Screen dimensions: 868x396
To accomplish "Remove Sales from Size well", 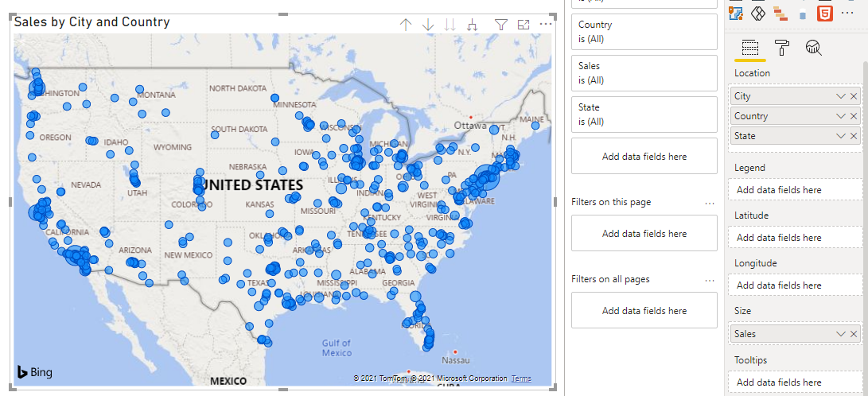I will point(854,334).
